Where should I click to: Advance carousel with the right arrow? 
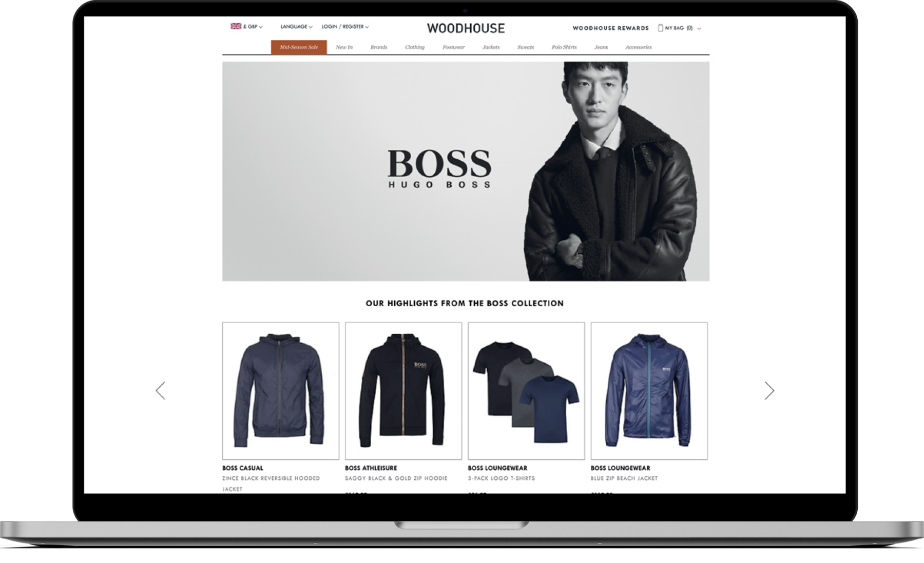click(x=769, y=390)
